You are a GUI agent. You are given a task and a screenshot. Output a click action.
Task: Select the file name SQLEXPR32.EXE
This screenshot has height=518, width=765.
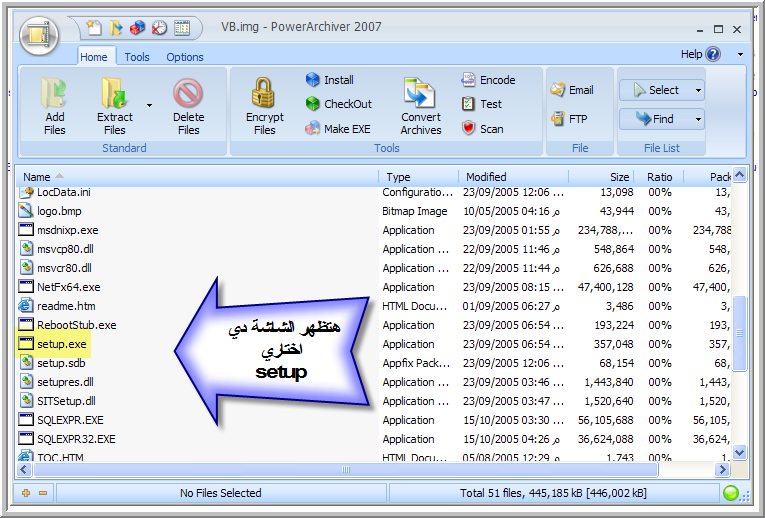click(76, 439)
